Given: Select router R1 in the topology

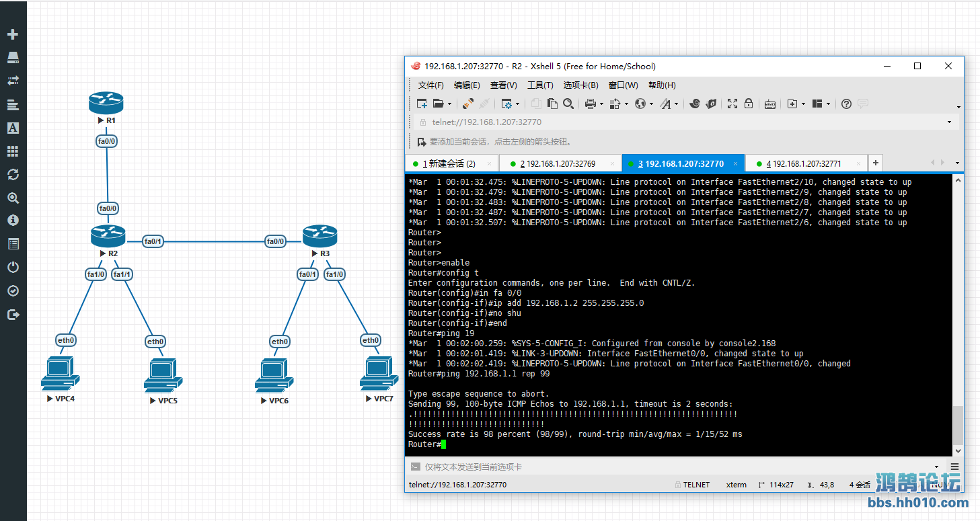Looking at the screenshot, I should (106, 104).
